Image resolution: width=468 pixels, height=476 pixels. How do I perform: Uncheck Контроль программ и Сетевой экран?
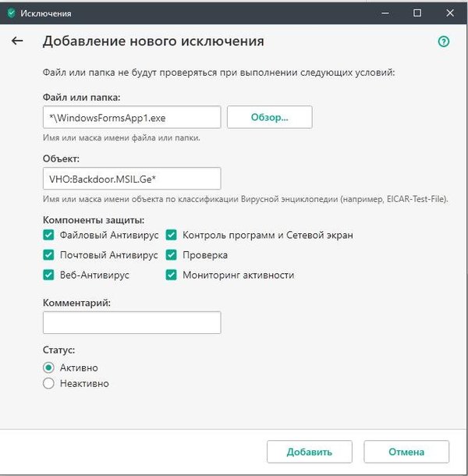(172, 235)
